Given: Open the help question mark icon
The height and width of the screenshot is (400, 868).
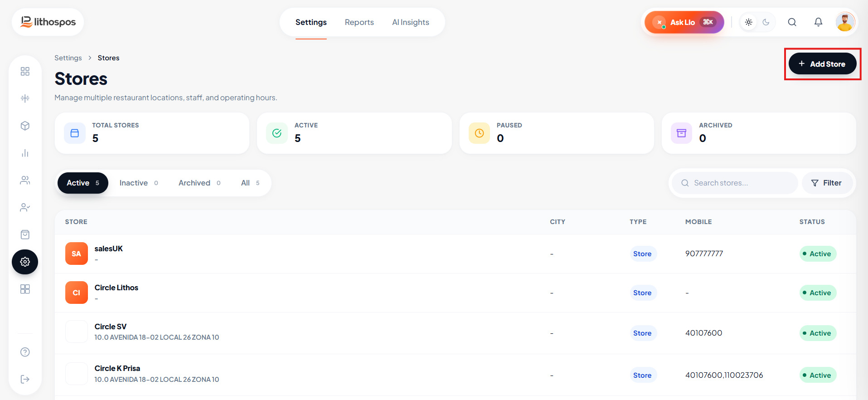Looking at the screenshot, I should [25, 352].
